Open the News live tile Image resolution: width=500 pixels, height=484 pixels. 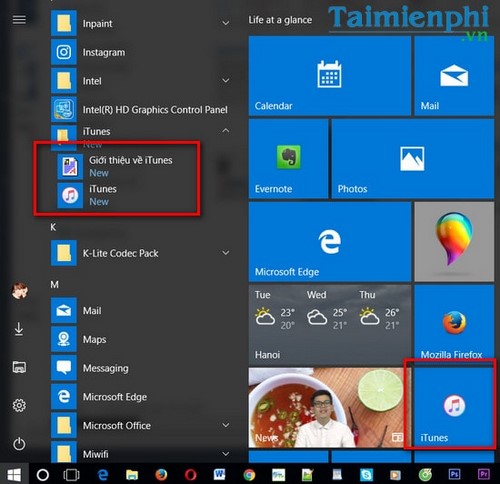click(330, 407)
